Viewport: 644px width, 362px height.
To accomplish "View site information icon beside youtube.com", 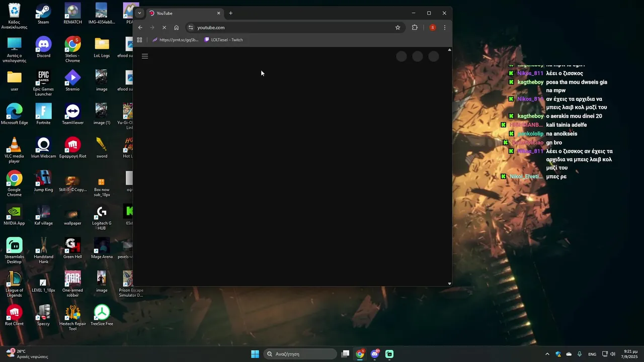I will (191, 28).
